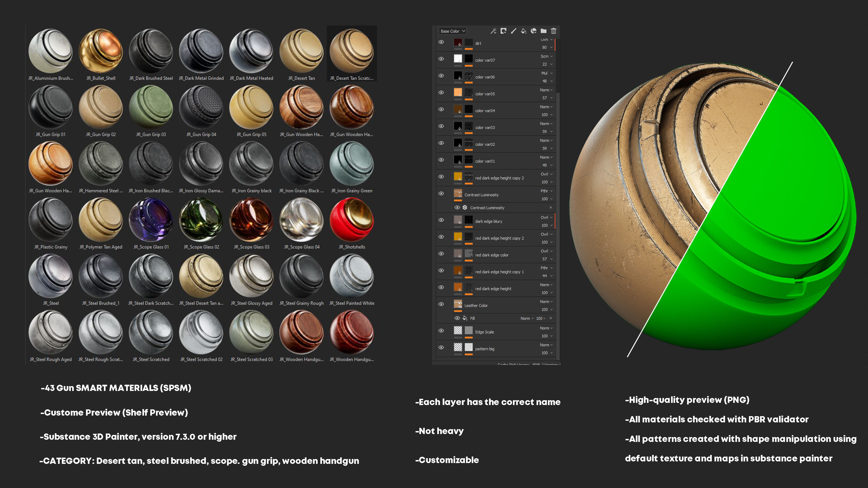Click the add effect magic wand icon

493,31
